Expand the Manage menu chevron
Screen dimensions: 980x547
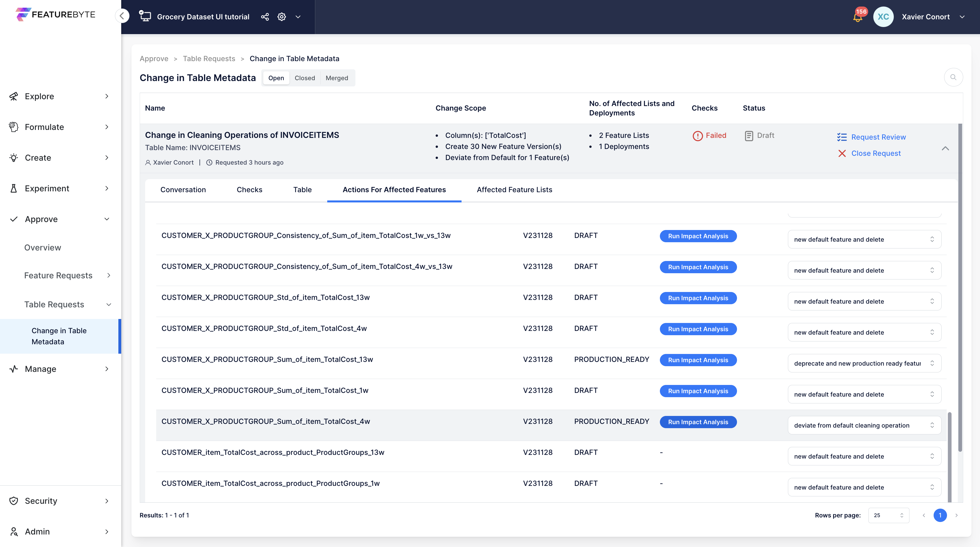107,369
